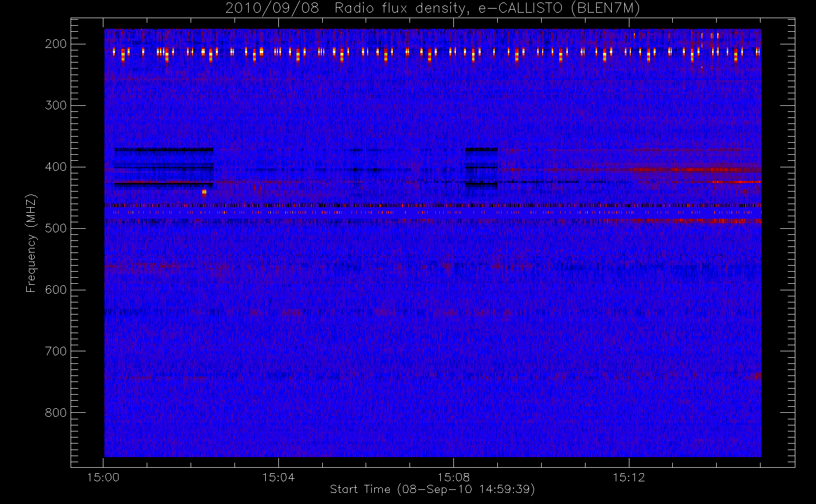
Task: Click the 800 frequency tick label
Action: [56, 413]
